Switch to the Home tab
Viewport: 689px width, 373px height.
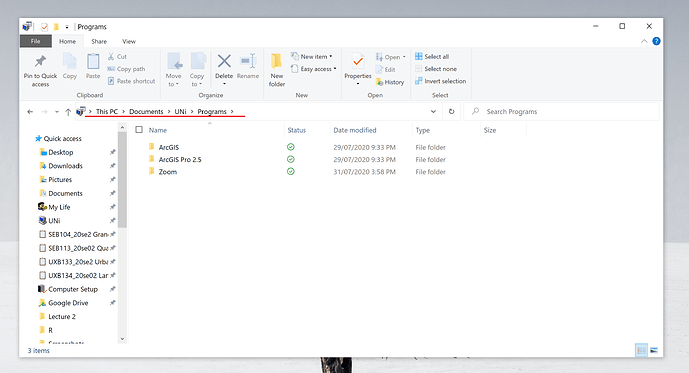pyautogui.click(x=67, y=41)
